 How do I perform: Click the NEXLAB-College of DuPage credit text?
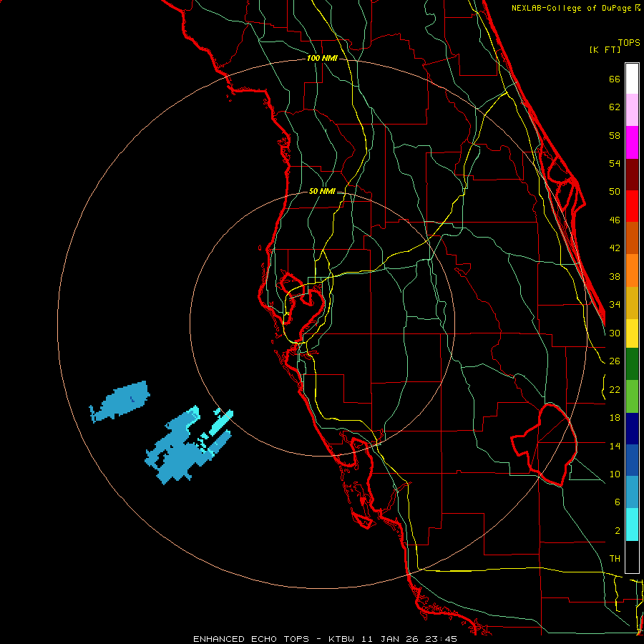point(572,8)
